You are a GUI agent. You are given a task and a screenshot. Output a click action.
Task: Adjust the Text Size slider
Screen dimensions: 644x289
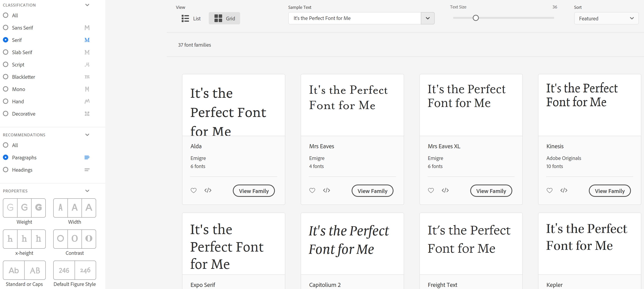pos(475,18)
